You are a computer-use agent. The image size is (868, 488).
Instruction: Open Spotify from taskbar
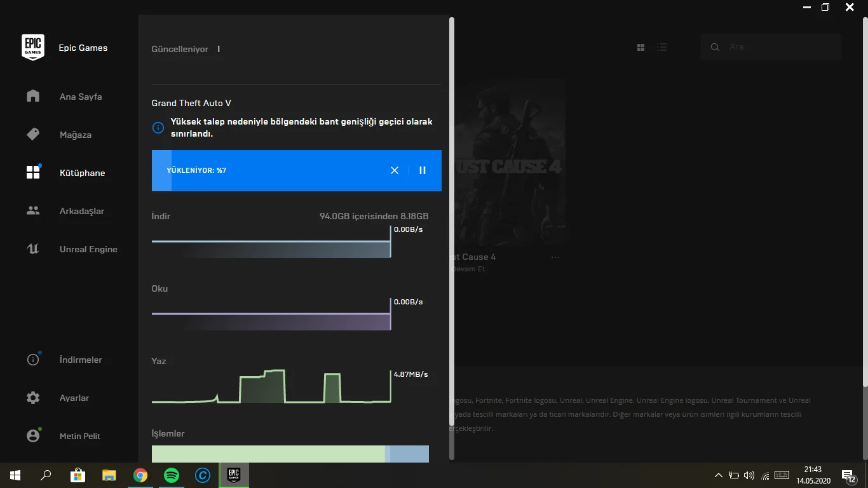172,475
